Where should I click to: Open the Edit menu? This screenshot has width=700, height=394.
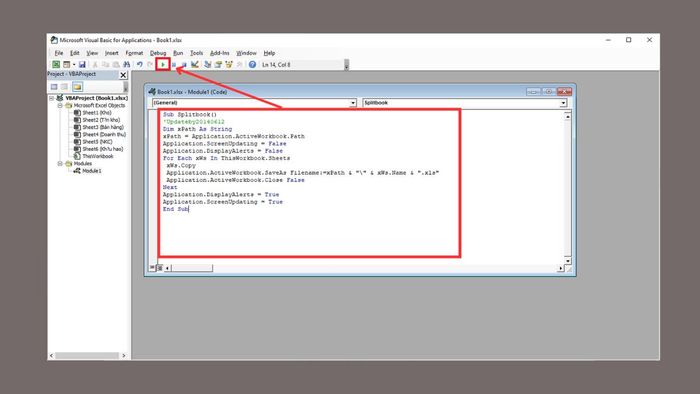(x=75, y=53)
